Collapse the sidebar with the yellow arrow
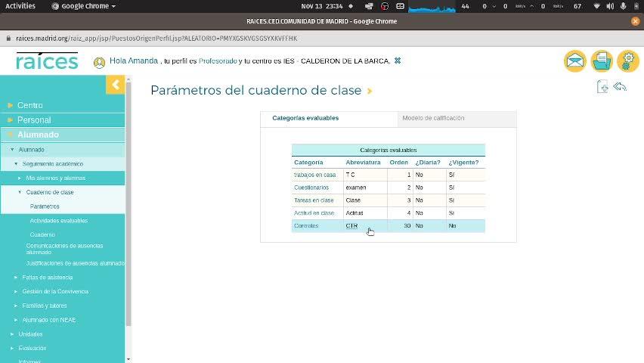Screen dimensions: 644x363 [x=116, y=85]
